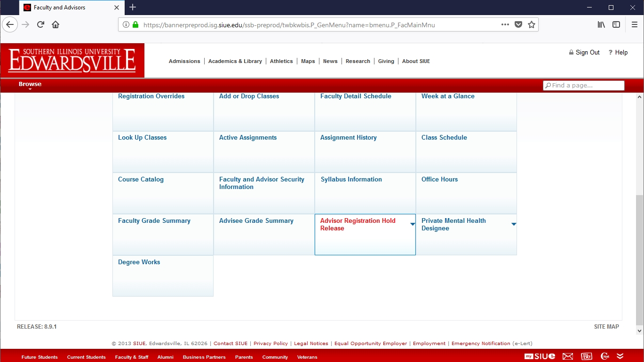The width and height of the screenshot is (644, 362).
Task: Click the Blackboard Bb icon
Action: (x=587, y=356)
